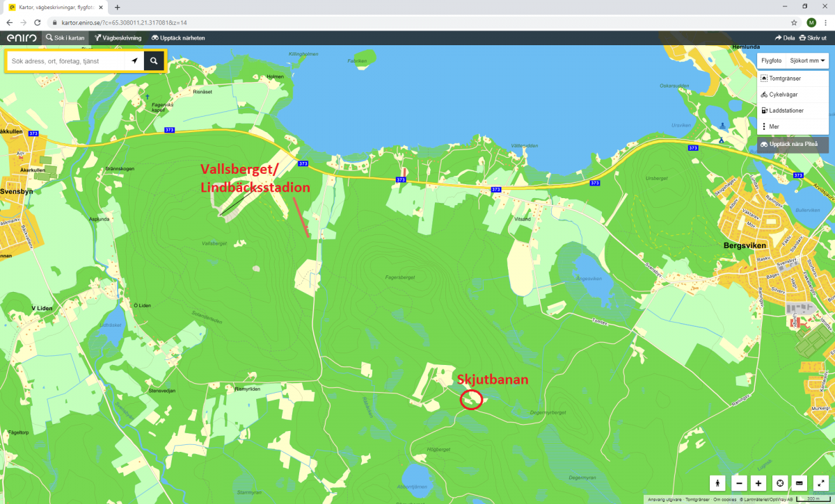
Task: Click Upptäck nära Piteå button
Action: point(793,145)
